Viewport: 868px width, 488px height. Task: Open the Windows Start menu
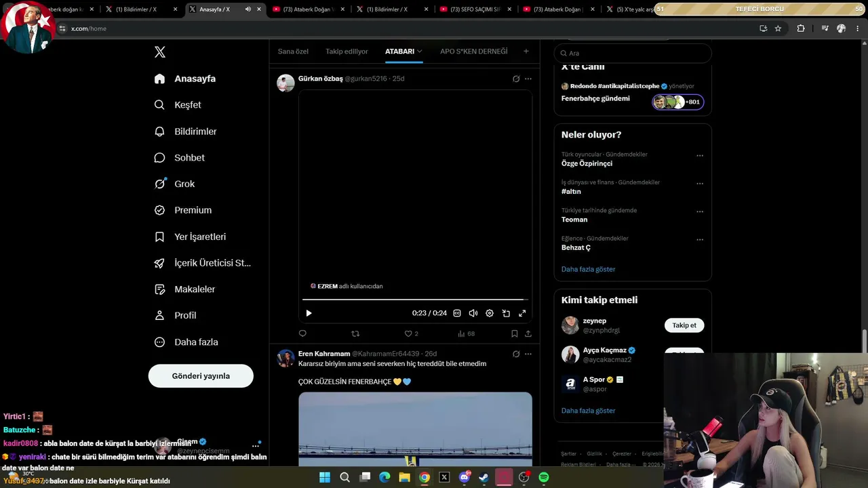point(325,477)
